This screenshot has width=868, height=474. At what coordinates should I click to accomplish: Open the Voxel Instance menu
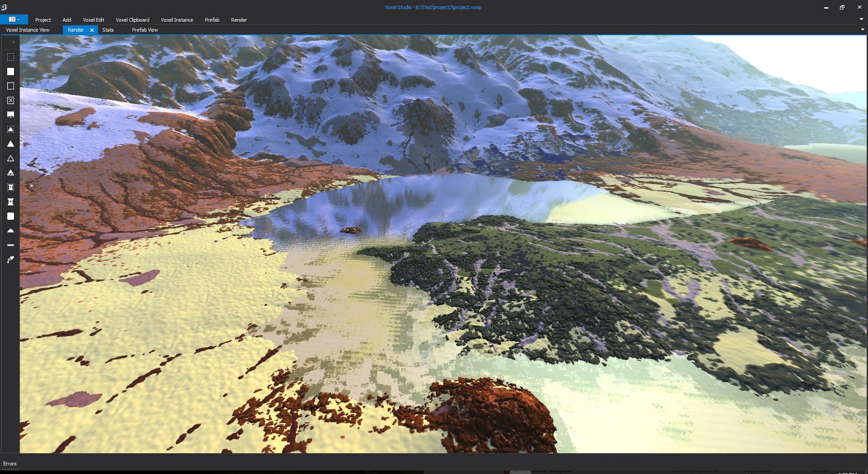(x=177, y=20)
